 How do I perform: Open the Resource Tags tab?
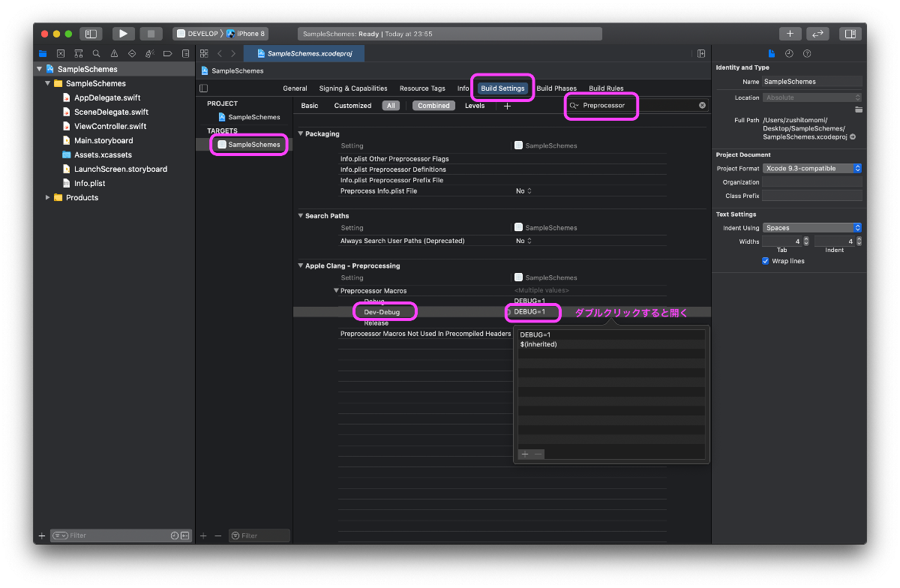click(x=422, y=88)
